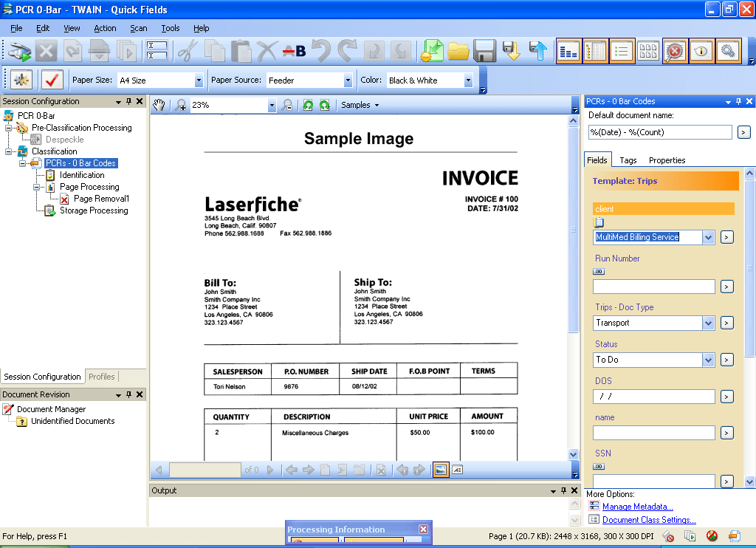Screen dimensions: 756x548
Task: Click the Manage Metadata icon
Action: 594,506
